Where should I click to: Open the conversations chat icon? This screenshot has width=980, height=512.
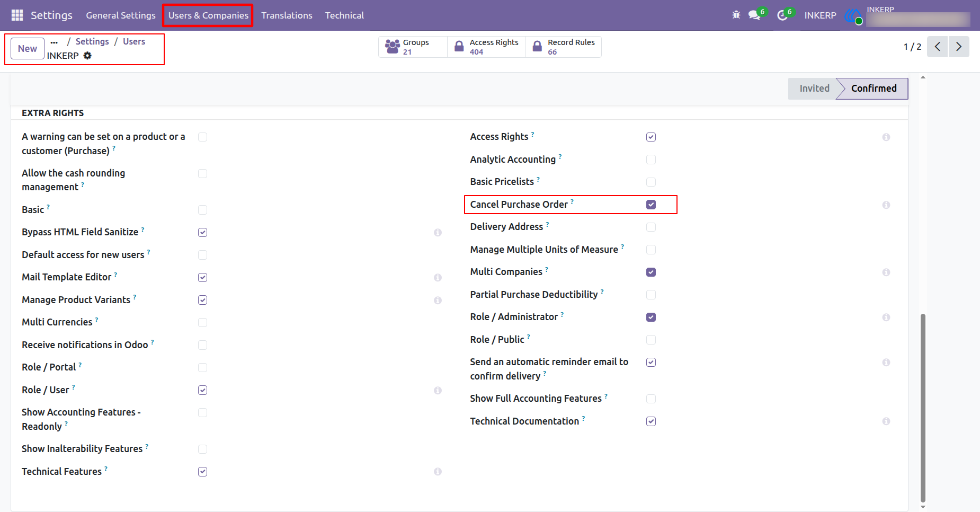point(754,15)
